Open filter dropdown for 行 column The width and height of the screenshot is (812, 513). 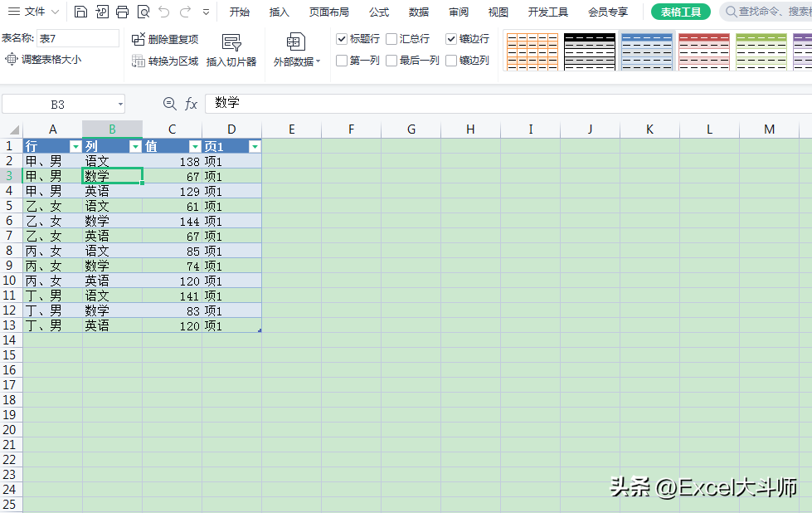pos(75,147)
